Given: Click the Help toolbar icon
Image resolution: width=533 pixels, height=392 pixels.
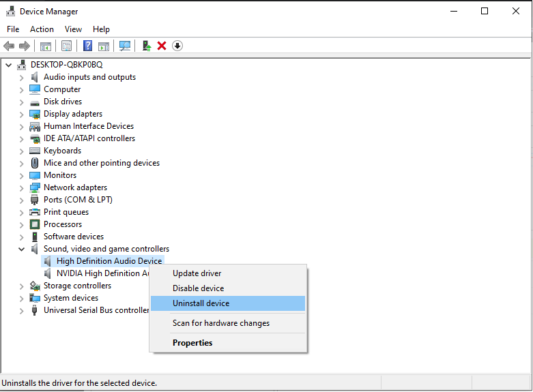Looking at the screenshot, I should (88, 46).
